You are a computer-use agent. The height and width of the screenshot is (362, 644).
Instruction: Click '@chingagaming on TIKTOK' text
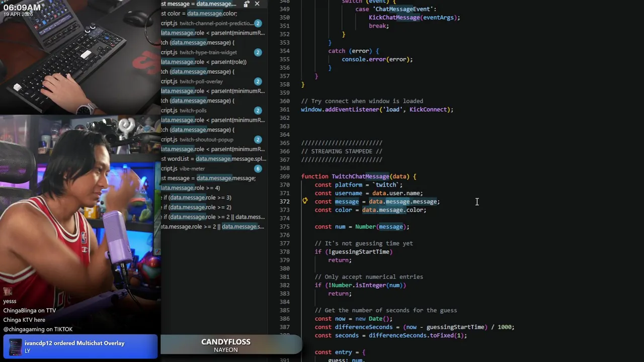38,329
